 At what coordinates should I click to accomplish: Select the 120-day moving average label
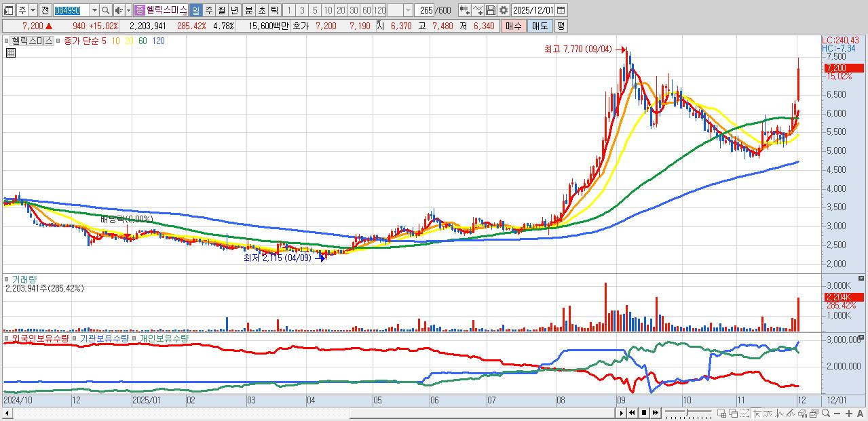click(158, 41)
